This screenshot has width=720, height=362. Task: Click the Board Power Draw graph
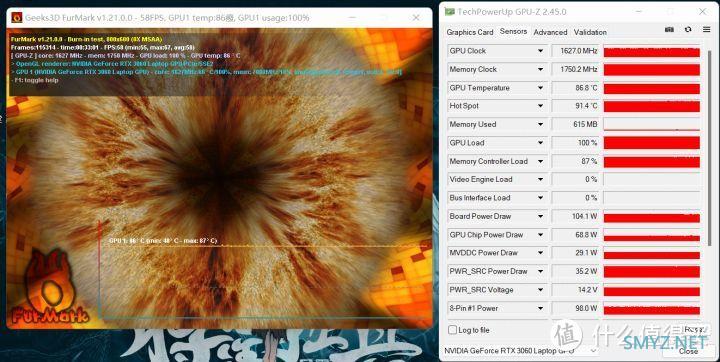(x=652, y=216)
